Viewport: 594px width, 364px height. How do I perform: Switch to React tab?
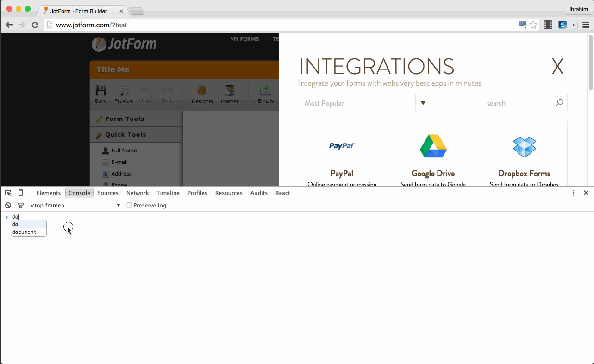pos(282,193)
